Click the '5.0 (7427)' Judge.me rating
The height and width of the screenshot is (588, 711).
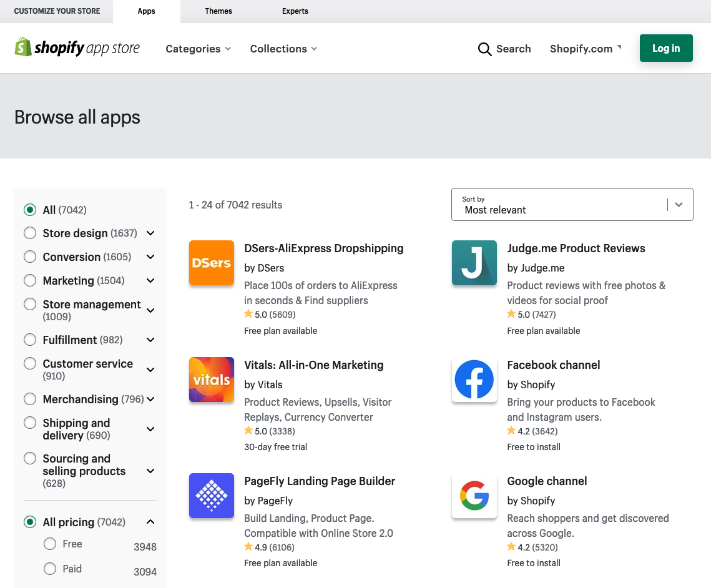[531, 314]
